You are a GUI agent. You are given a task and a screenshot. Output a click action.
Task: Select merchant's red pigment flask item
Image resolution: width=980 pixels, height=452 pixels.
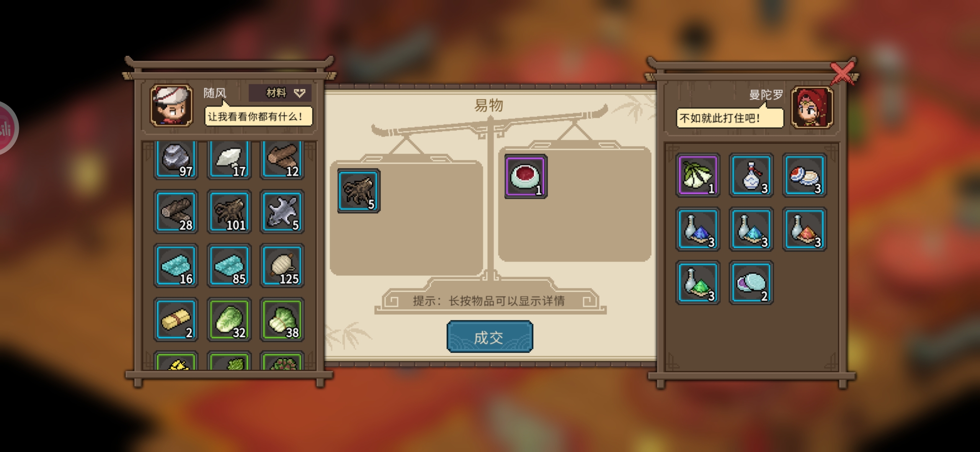[804, 229]
